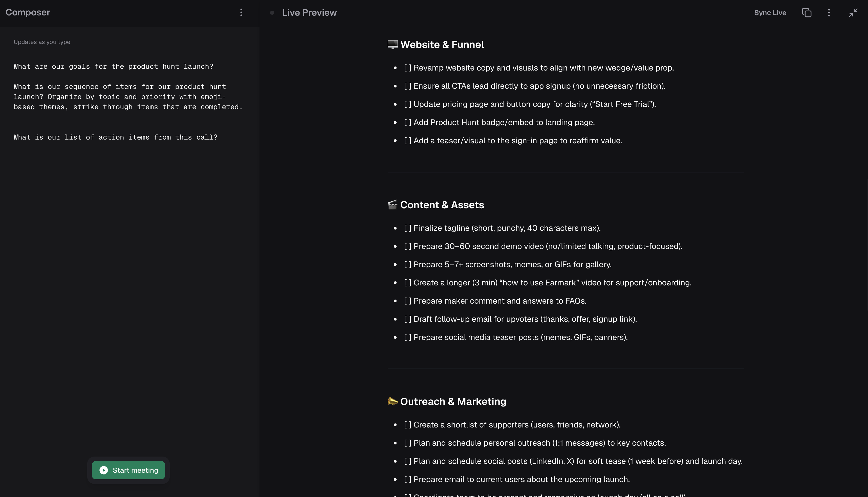Click the copy icon in Live Preview header
868x497 pixels.
tap(807, 13)
